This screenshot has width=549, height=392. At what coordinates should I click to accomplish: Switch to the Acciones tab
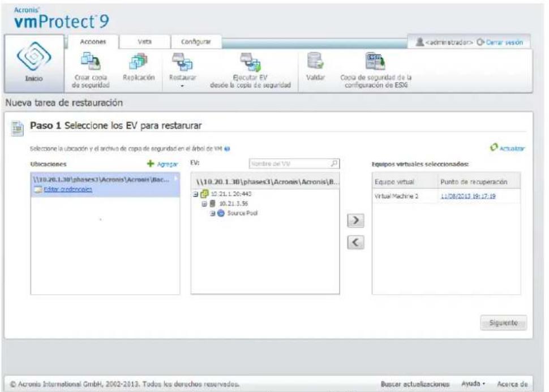(93, 42)
